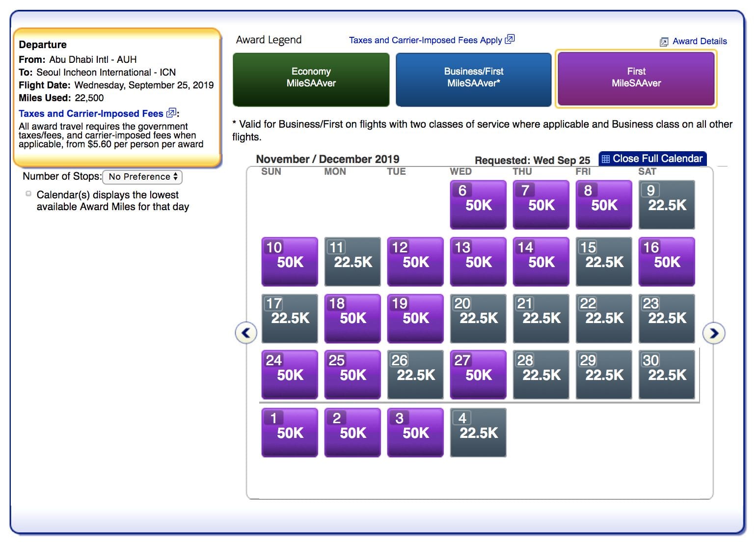756x543 pixels.
Task: Select November 20 for 22.5K miles
Action: pyautogui.click(x=478, y=318)
